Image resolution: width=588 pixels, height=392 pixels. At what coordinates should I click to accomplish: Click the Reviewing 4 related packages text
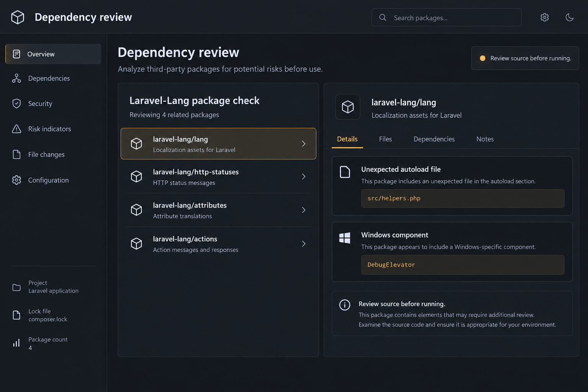(x=174, y=115)
